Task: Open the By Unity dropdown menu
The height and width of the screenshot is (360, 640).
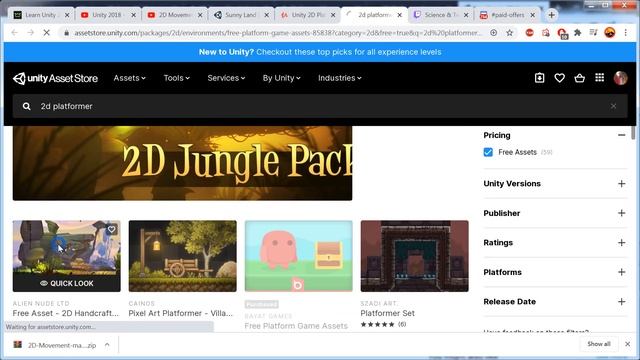Action: [x=282, y=78]
